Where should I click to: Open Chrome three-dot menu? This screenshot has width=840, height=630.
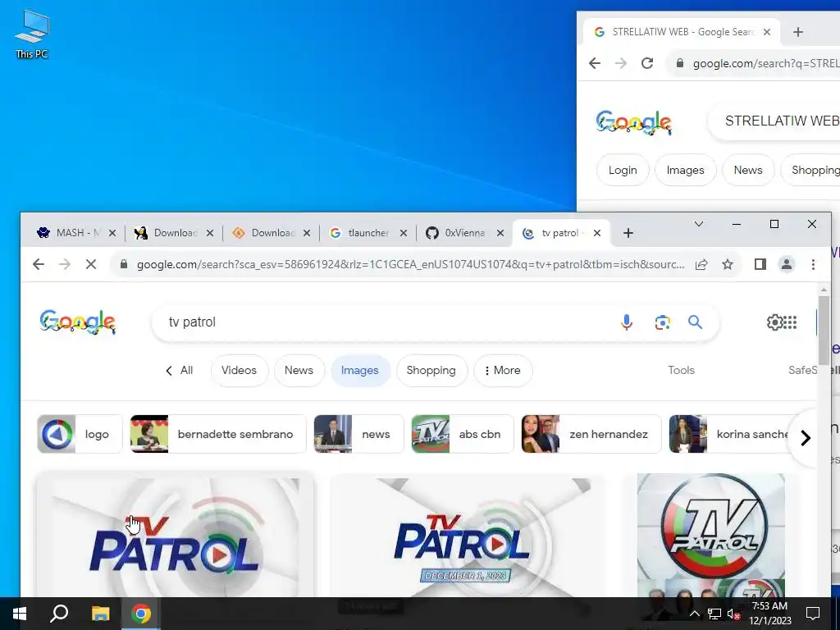point(813,264)
